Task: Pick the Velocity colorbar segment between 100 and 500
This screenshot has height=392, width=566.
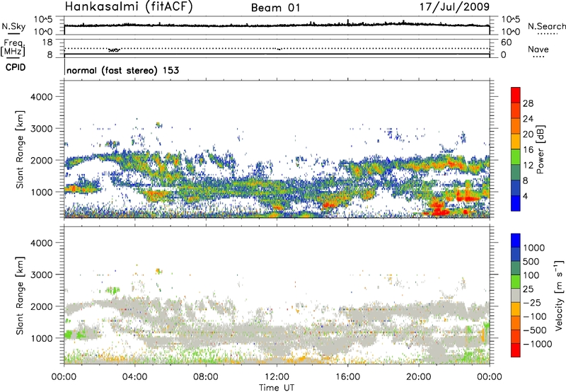Action: coord(516,268)
